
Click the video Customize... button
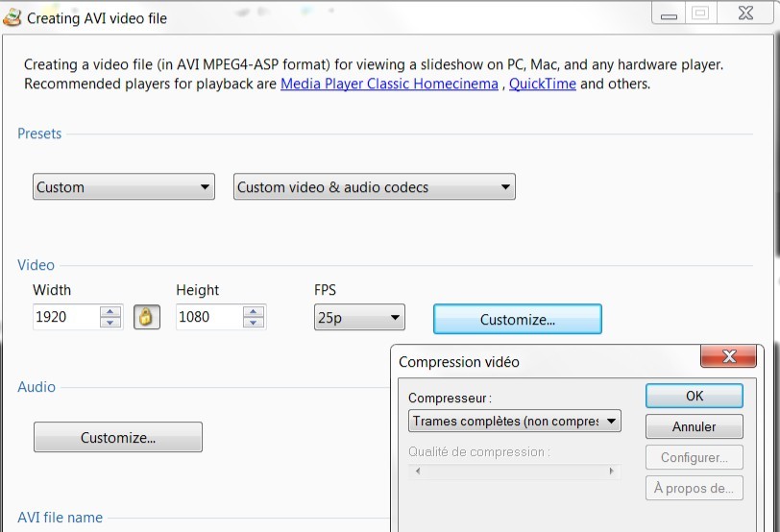[518, 319]
